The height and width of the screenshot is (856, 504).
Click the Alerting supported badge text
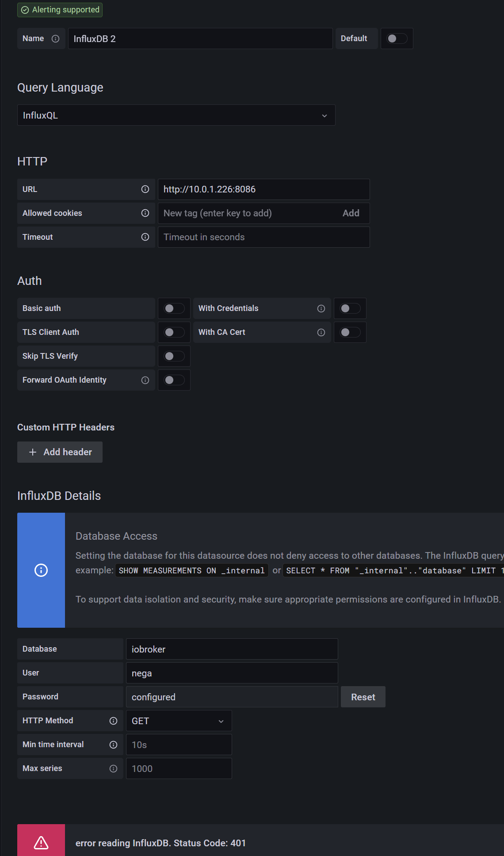(66, 10)
